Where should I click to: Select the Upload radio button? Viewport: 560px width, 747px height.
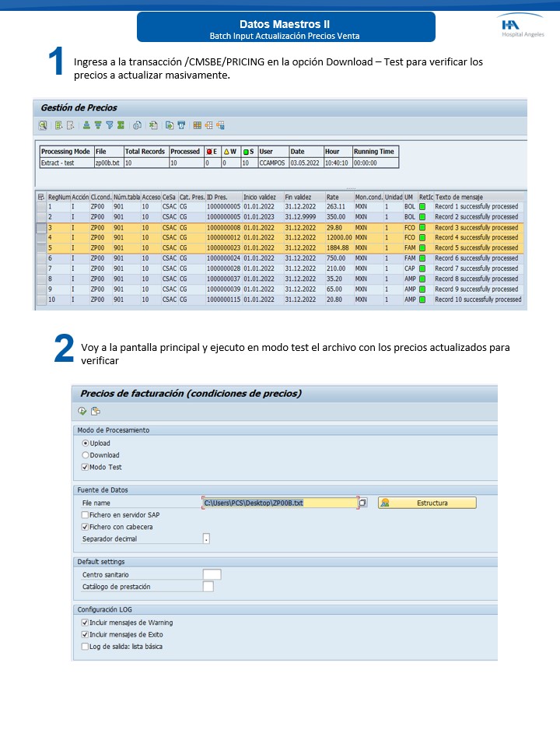[86, 443]
